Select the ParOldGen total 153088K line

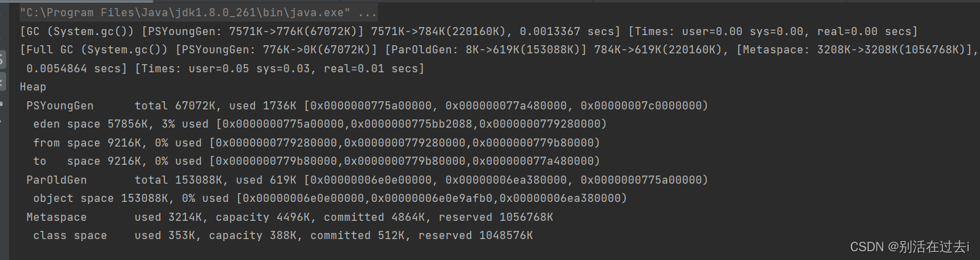coord(367,180)
